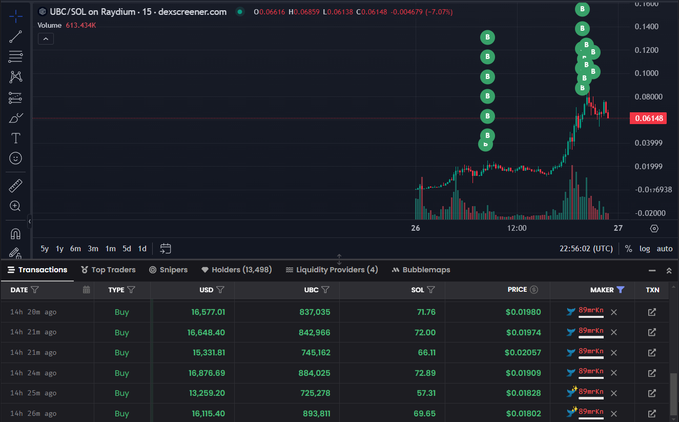This screenshot has height=422, width=679.
Task: Set chart range to 1y
Action: coord(60,248)
